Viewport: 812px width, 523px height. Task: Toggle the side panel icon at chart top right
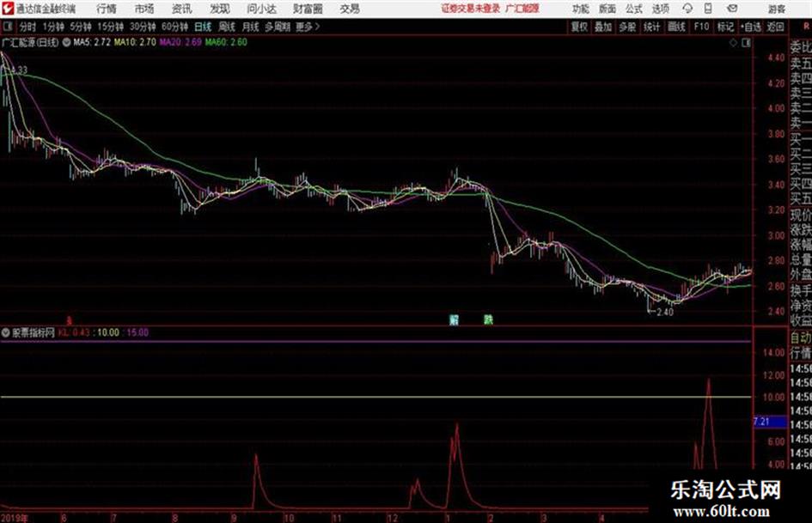point(746,43)
